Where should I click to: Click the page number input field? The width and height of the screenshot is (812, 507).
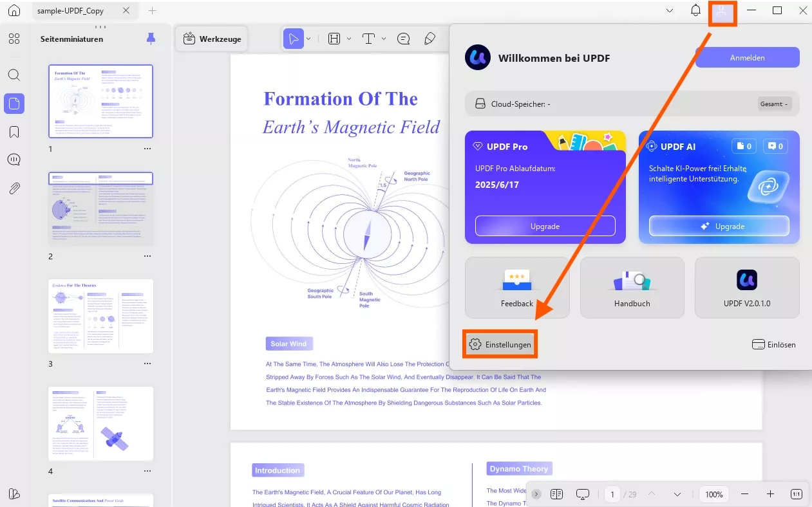click(612, 494)
